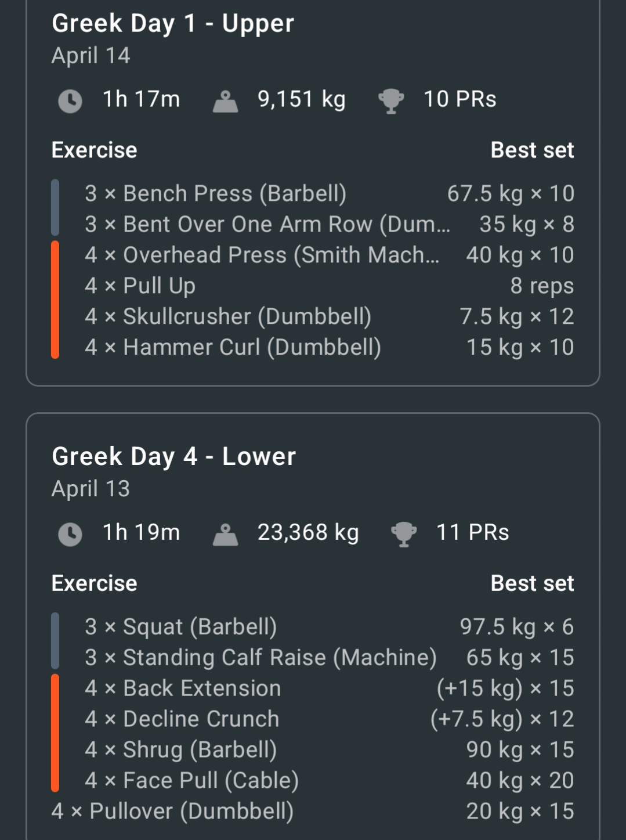Image resolution: width=626 pixels, height=840 pixels.
Task: Tap the trophy icon beside 11 PRs
Action: tap(404, 534)
